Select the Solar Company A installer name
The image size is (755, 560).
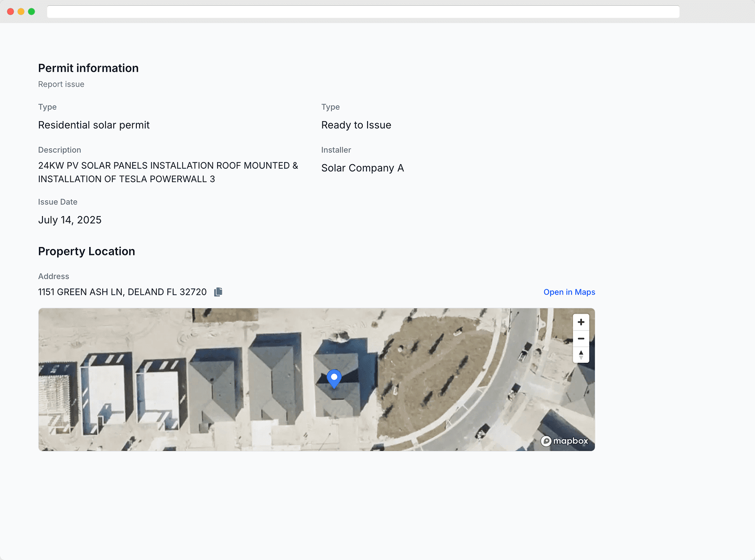pos(362,168)
